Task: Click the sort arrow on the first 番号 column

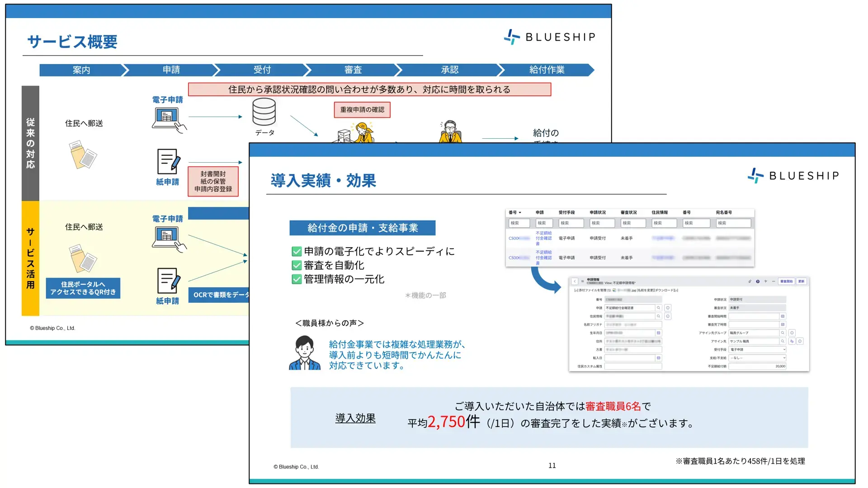Action: [x=520, y=212]
